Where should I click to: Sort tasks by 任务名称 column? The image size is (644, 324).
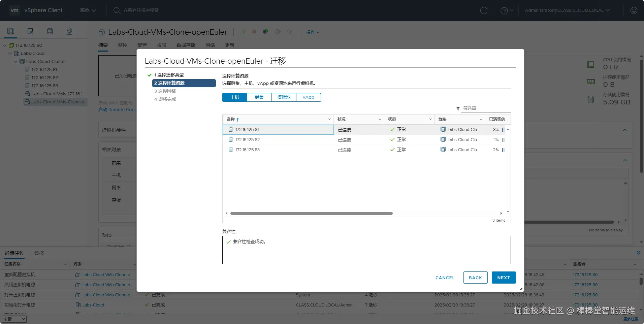[12, 264]
